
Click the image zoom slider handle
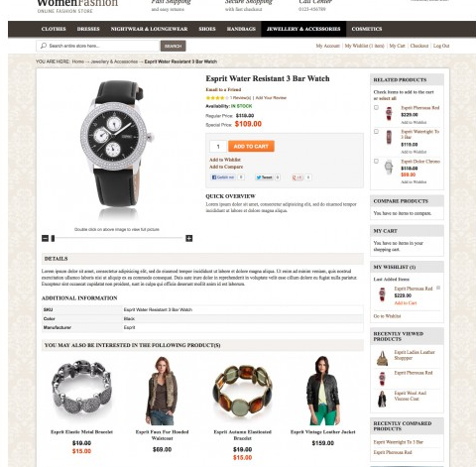coord(53,238)
